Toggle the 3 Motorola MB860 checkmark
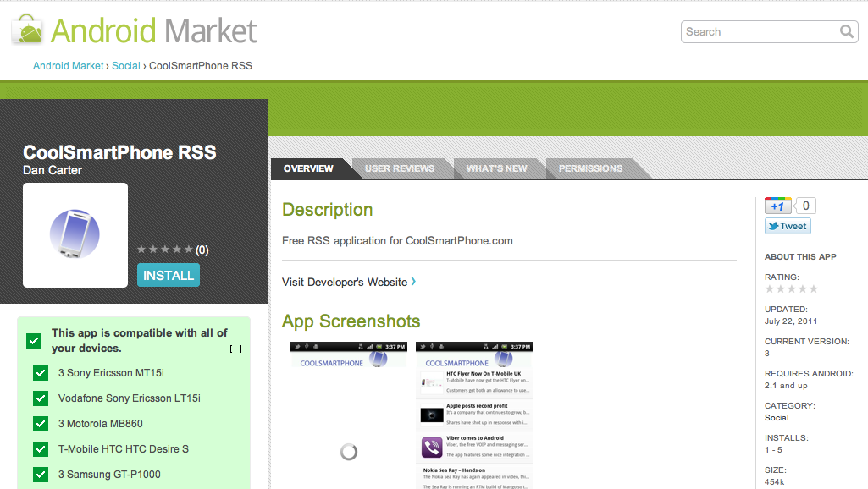 click(41, 424)
